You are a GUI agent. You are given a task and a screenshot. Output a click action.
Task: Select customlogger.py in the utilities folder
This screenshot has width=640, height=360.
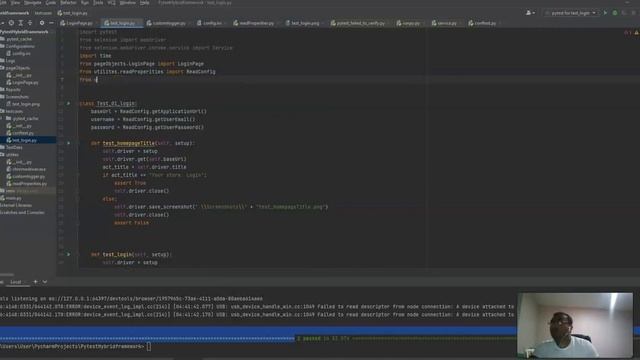[26, 176]
